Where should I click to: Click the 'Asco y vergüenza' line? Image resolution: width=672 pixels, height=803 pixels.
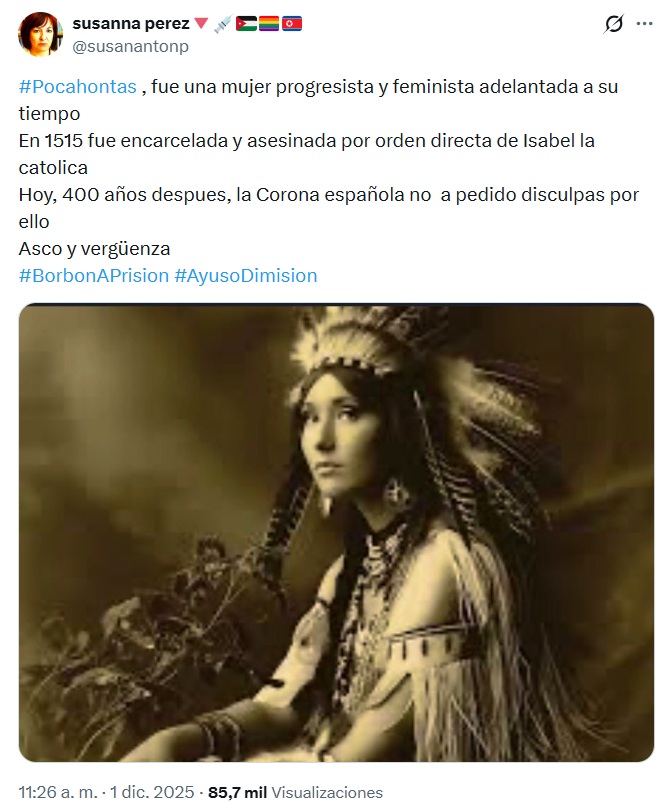tap(94, 248)
